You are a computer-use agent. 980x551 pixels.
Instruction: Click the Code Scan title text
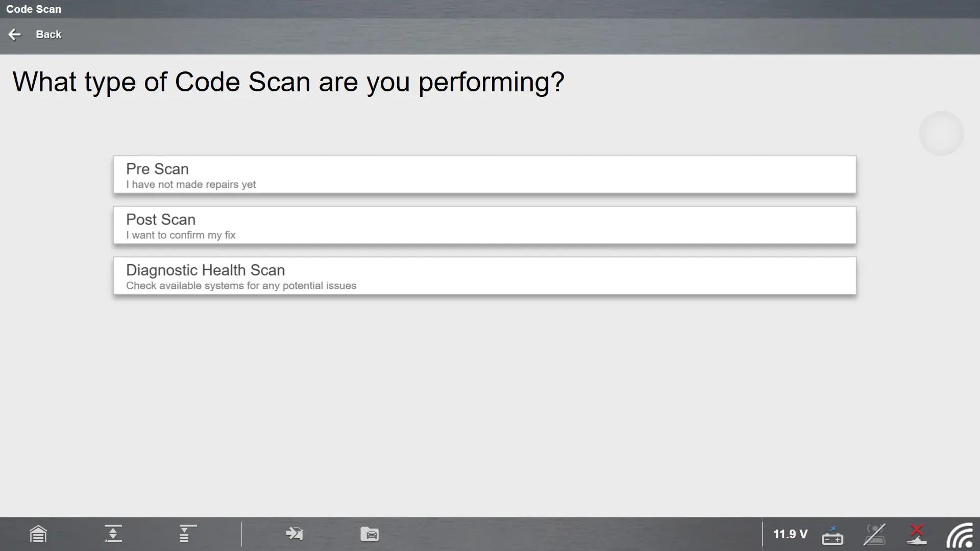[x=34, y=9]
